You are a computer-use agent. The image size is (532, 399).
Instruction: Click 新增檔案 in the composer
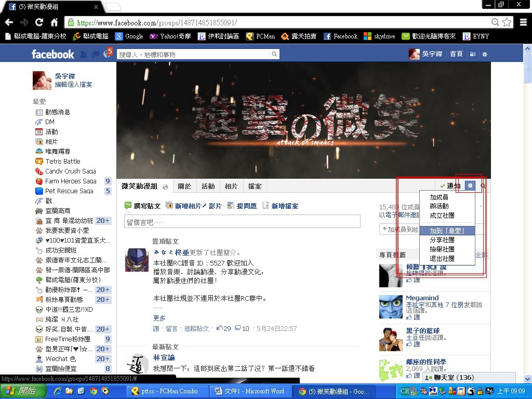(281, 206)
